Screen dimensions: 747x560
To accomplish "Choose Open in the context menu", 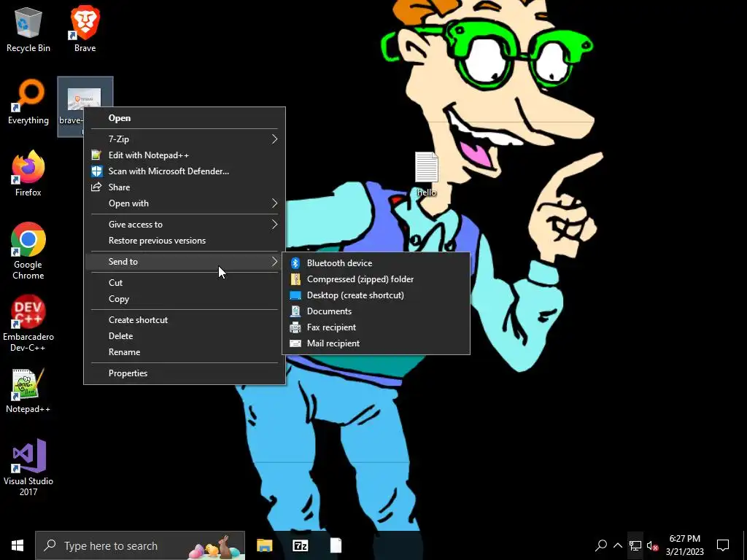I will point(185,118).
